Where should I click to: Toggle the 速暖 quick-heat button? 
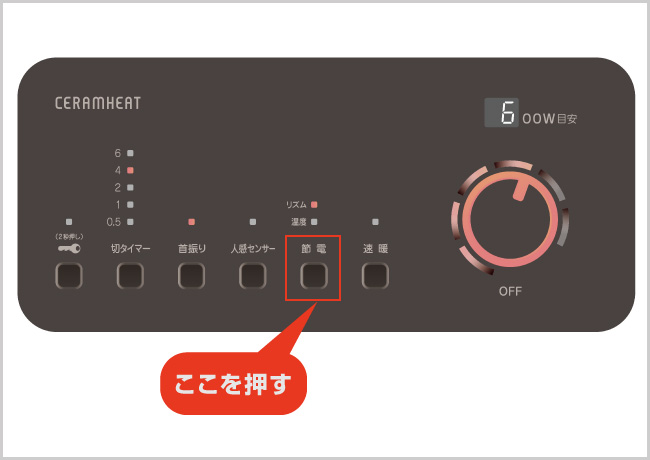375,276
